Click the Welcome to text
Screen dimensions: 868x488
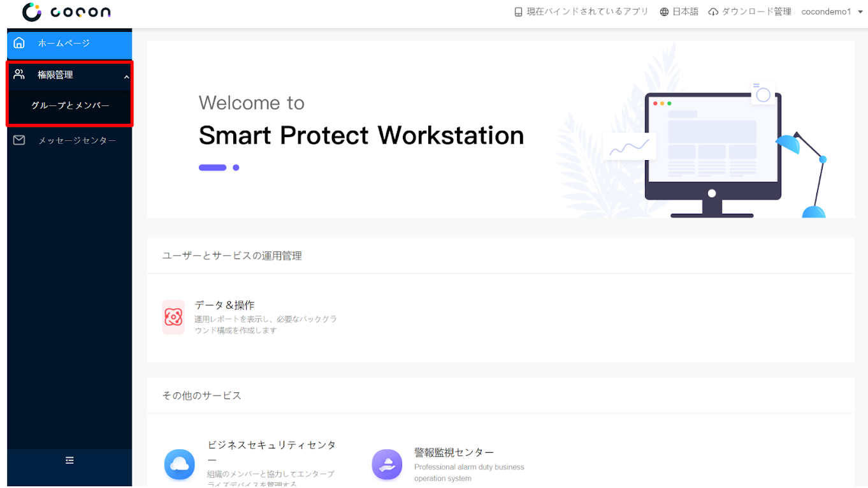point(252,103)
